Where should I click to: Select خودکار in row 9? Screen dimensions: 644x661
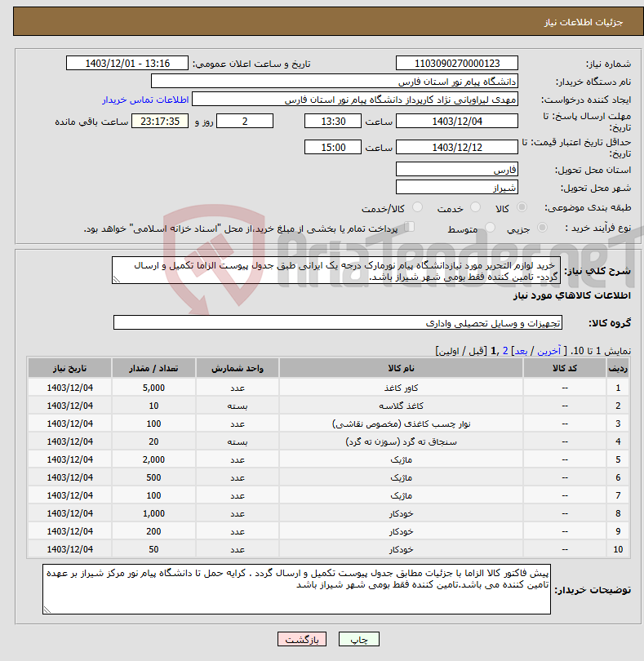pyautogui.click(x=401, y=531)
